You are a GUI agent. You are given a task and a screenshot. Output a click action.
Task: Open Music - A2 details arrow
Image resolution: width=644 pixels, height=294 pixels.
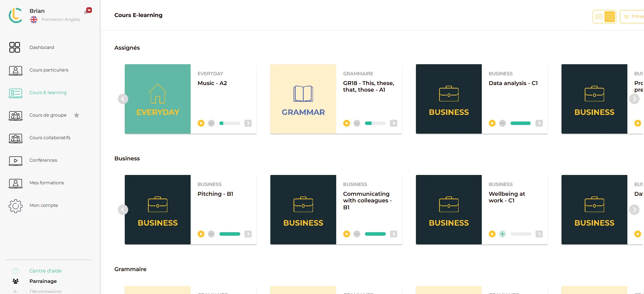click(248, 123)
